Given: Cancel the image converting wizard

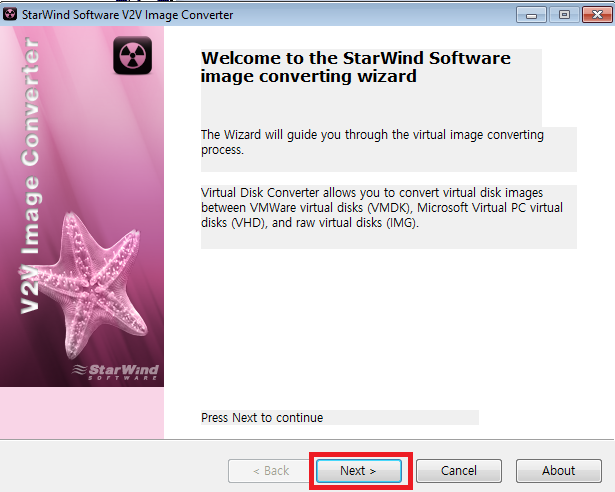Looking at the screenshot, I should coord(459,470).
